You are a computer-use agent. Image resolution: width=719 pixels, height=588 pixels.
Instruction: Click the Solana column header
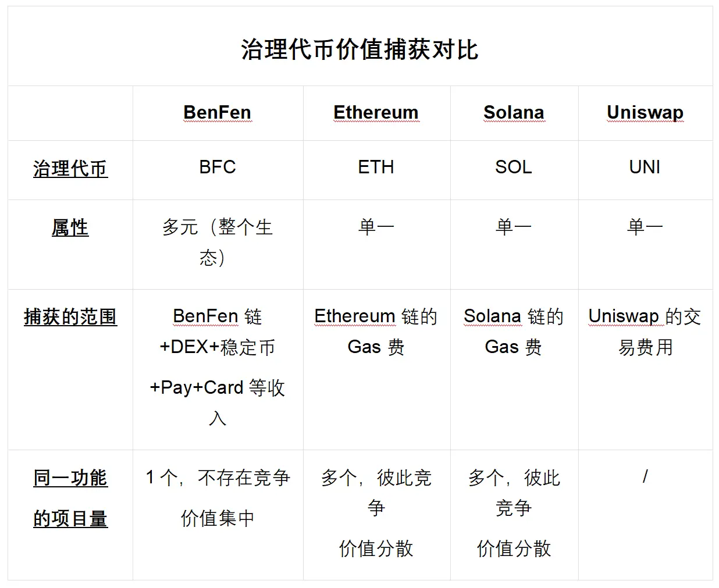pyautogui.click(x=514, y=112)
